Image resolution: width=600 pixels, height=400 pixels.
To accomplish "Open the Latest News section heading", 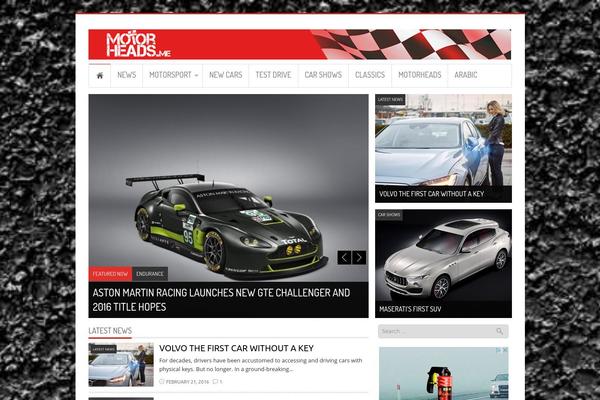I will coord(110,331).
